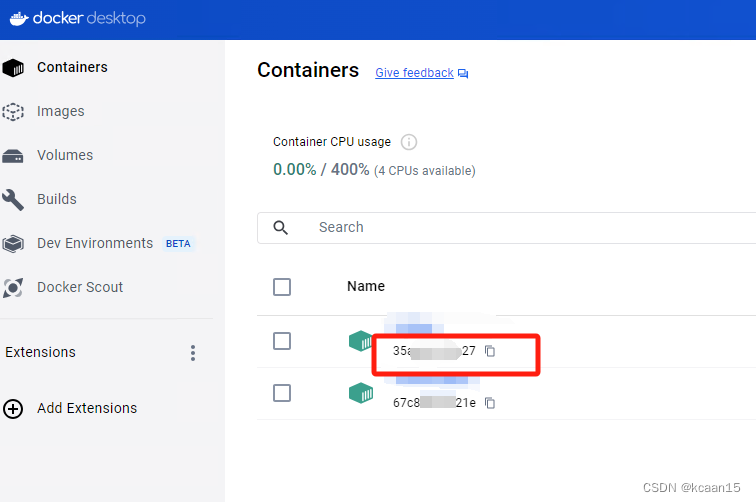Click the Volumes drive icon

[x=13, y=156]
